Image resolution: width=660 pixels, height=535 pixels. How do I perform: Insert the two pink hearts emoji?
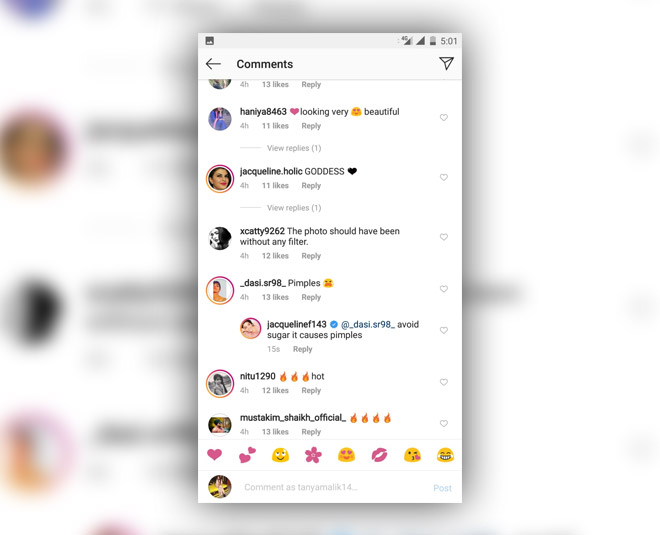pos(248,455)
